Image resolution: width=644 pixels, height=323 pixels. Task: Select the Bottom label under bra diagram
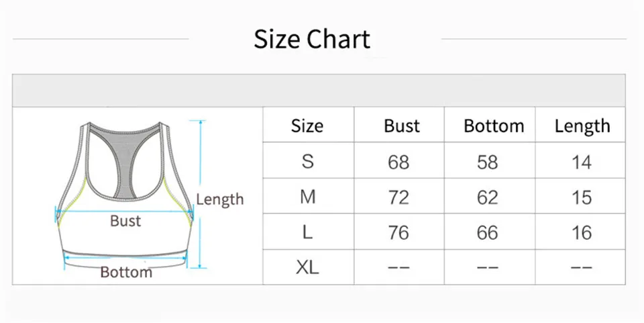[x=126, y=272]
